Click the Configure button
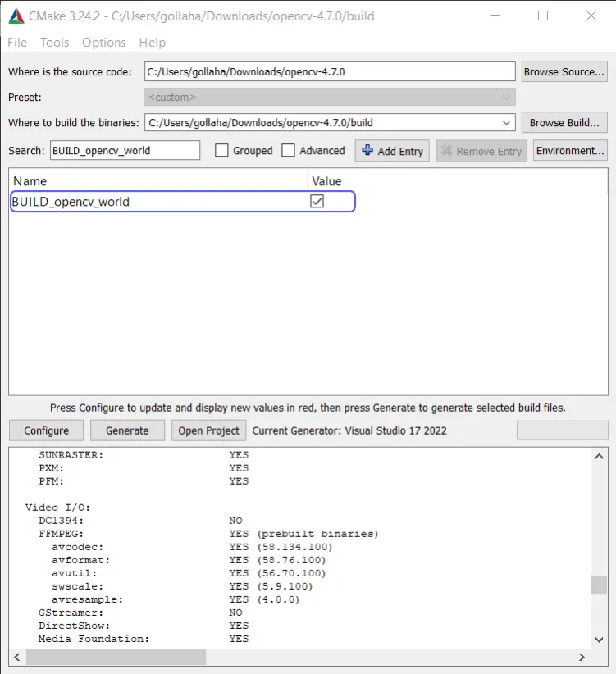 pyautogui.click(x=46, y=430)
